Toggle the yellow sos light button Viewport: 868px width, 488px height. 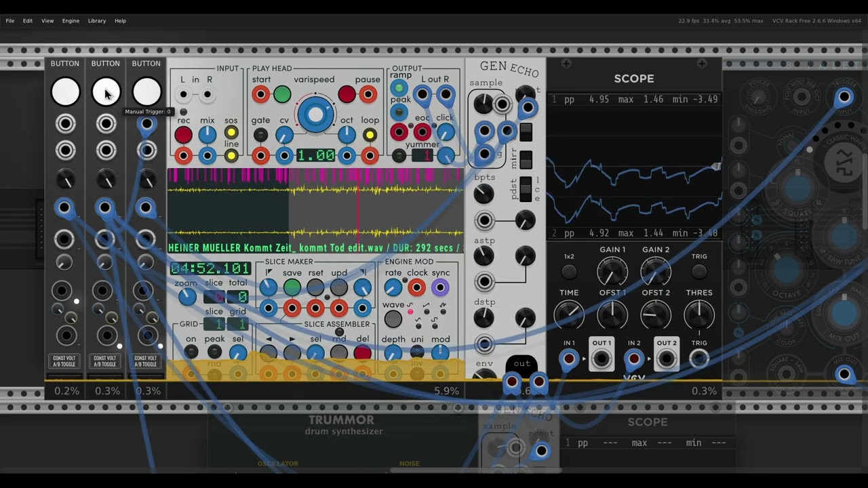(231, 133)
